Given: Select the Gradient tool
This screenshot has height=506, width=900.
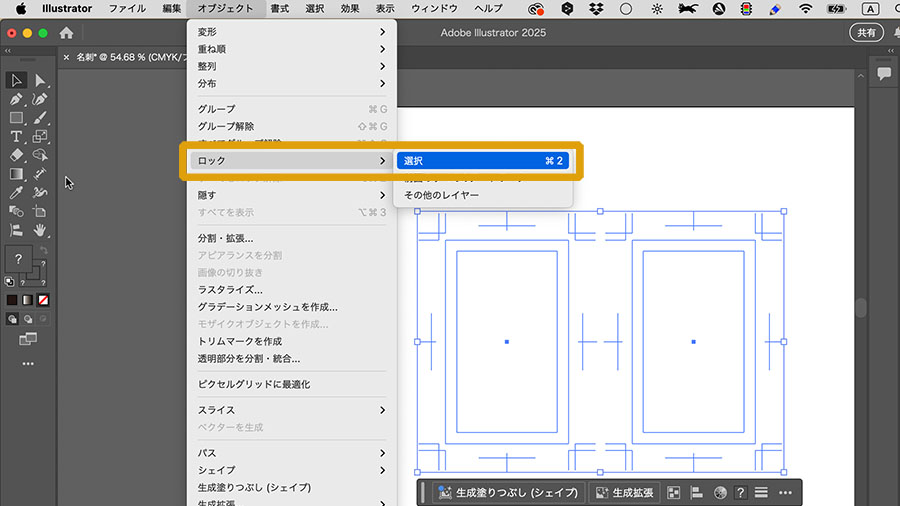Looking at the screenshot, I should [16, 174].
